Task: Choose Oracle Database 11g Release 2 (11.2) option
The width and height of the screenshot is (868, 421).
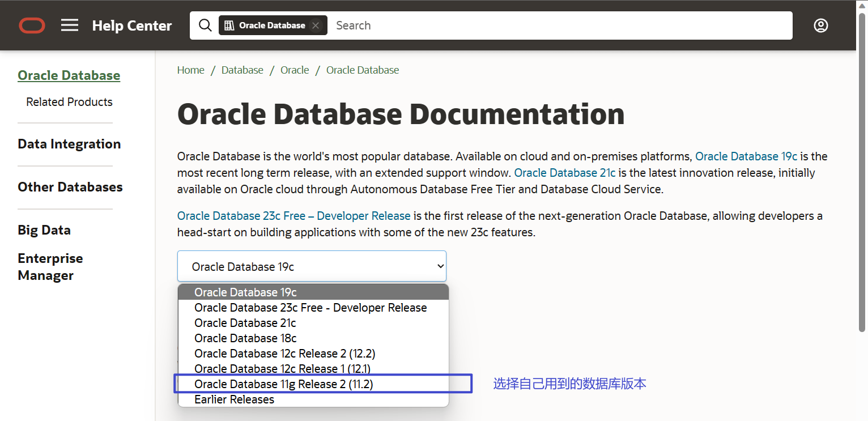Action: point(313,384)
